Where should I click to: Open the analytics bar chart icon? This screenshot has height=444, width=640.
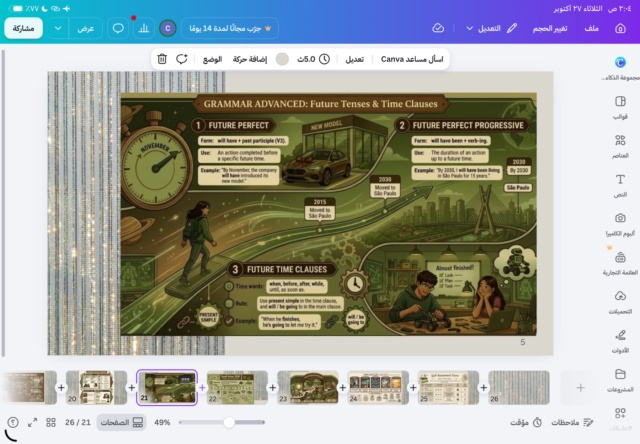143,28
